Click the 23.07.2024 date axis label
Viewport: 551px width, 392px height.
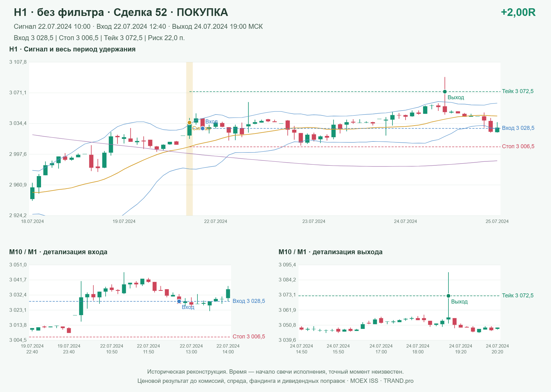tap(314, 221)
